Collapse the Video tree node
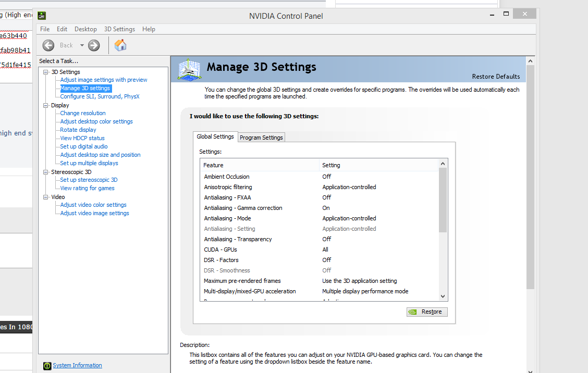588x373 pixels. tap(46, 197)
